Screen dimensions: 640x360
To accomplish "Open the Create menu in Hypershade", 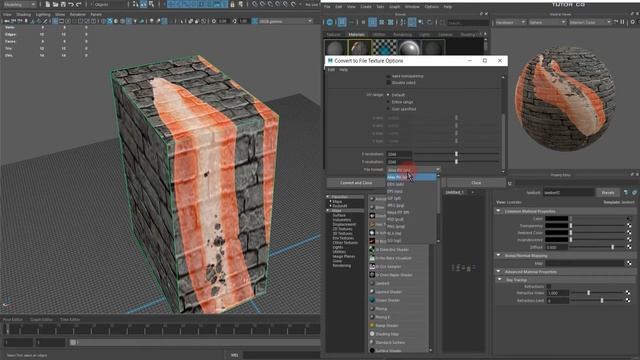I will point(366,7).
